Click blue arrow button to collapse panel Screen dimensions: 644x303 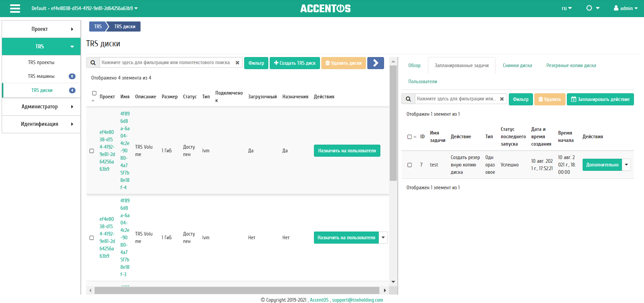(x=375, y=63)
